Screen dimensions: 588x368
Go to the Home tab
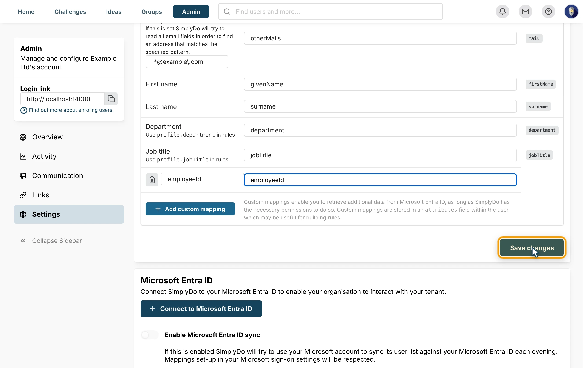[26, 11]
